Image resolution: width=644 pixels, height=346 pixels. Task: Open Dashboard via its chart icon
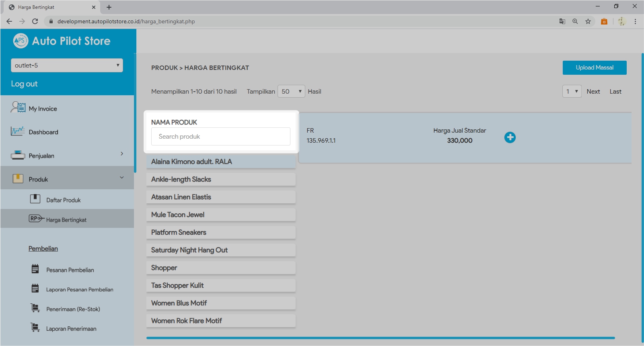point(18,131)
